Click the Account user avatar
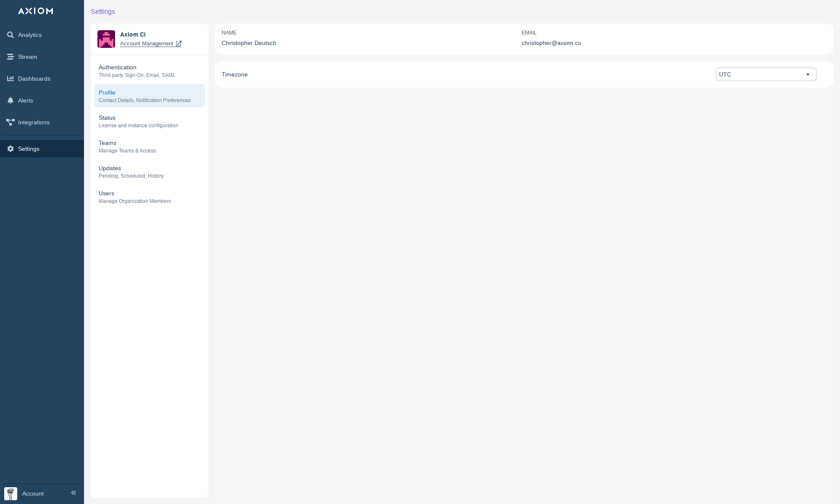840x504 pixels. pos(10,493)
